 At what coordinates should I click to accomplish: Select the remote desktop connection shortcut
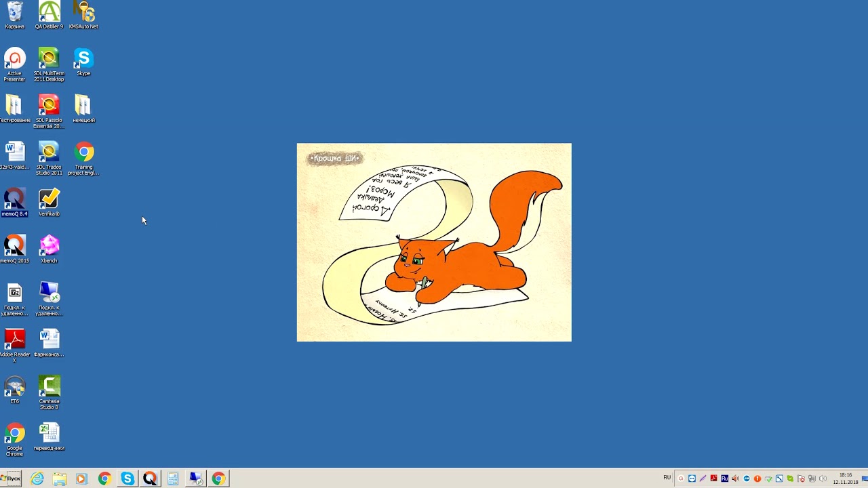pyautogui.click(x=49, y=299)
